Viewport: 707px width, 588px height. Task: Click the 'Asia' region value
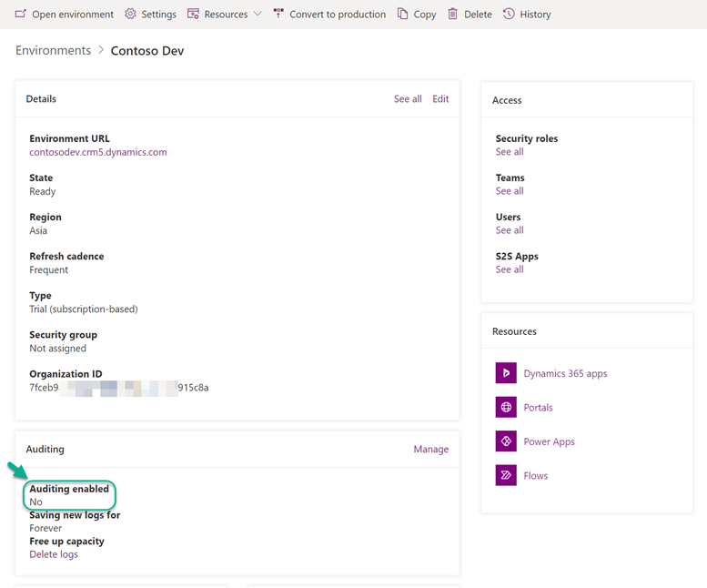(x=38, y=230)
